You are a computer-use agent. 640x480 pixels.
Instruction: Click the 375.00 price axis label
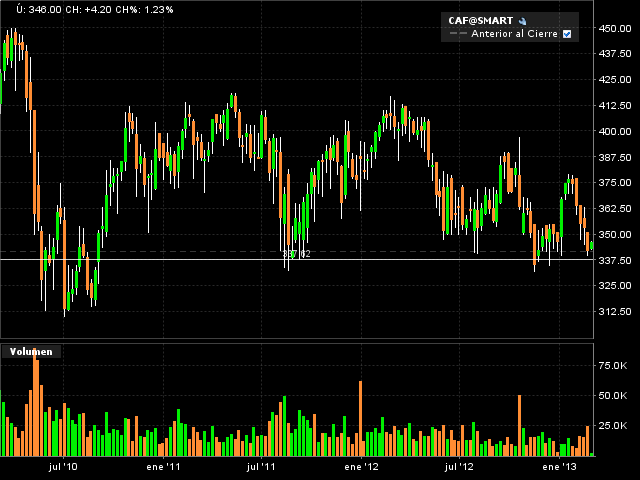615,183
